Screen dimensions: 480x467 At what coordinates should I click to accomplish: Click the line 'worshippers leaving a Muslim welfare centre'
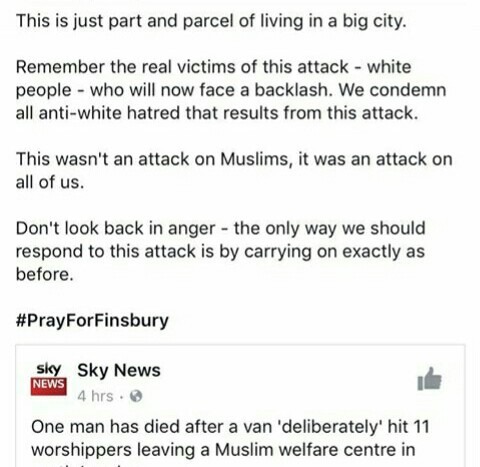pyautogui.click(x=223, y=450)
